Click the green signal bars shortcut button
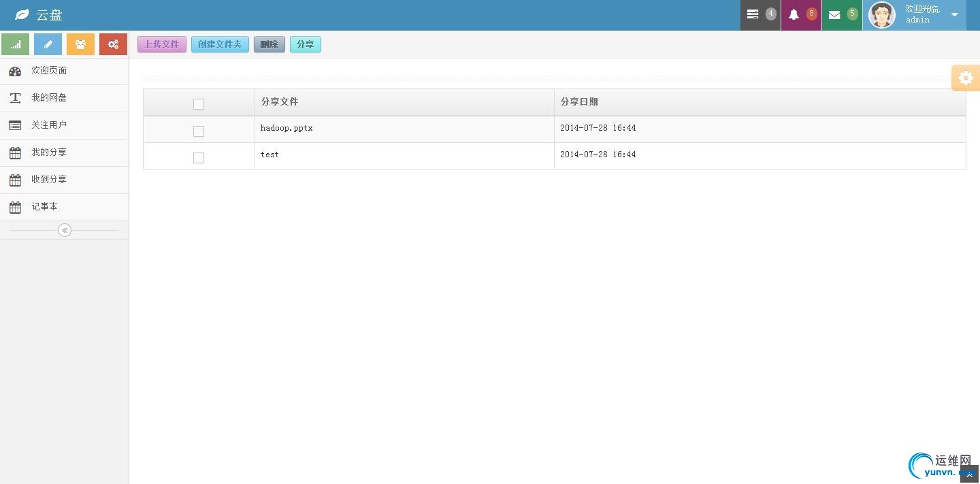Viewport: 980px width, 484px height. [x=16, y=44]
